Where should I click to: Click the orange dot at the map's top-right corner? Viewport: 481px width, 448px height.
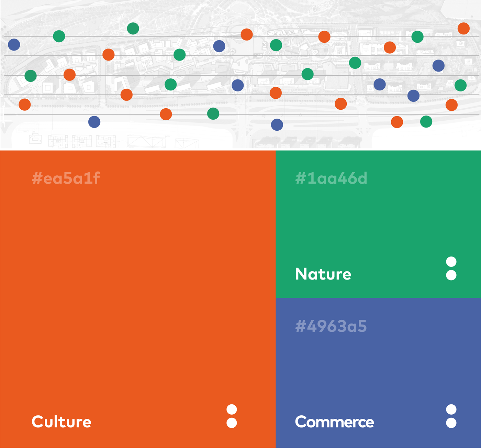463,28
